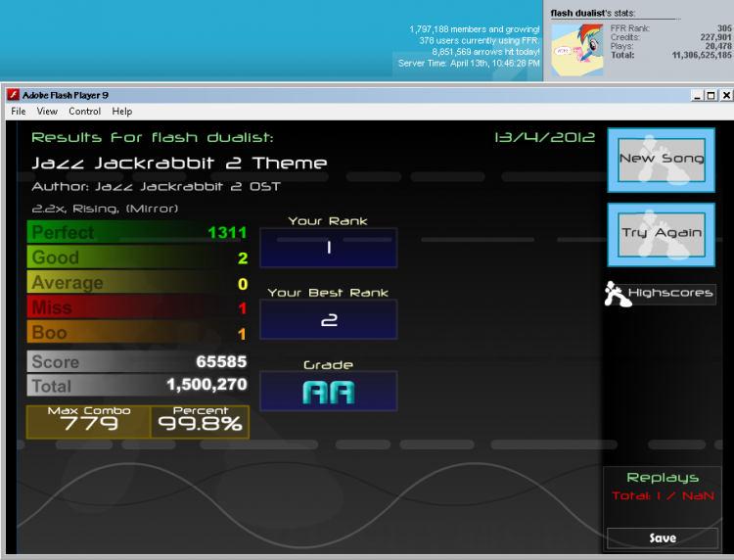Viewport: 734px width, 560px height.
Task: Click the Credits value 227,901
Action: 715,37
